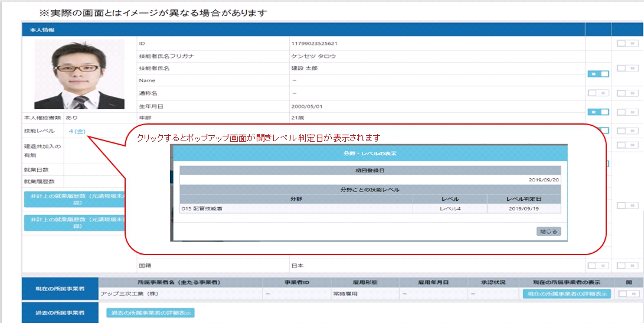
Task: Click 現在の所属事業者の詳細表示 button
Action: [566, 293]
